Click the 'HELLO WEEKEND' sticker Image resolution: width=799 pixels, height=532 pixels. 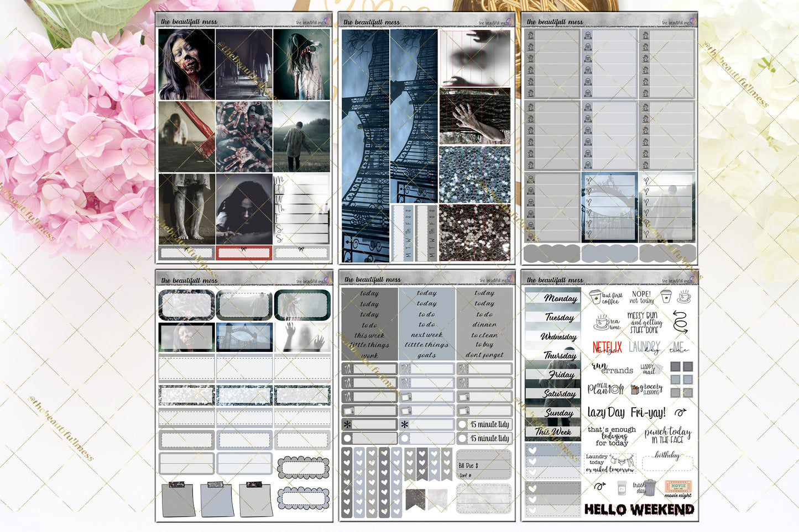639,509
